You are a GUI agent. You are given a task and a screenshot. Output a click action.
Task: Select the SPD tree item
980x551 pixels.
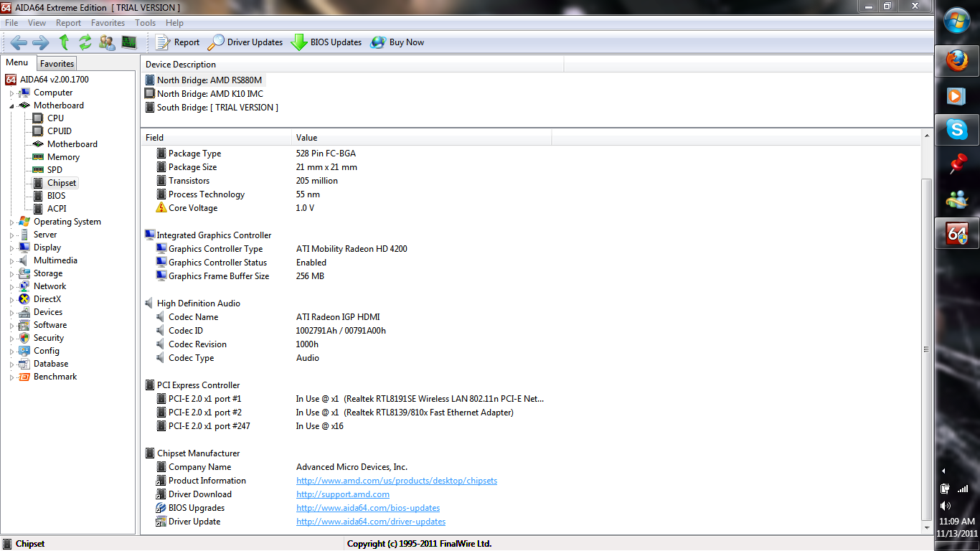point(55,170)
